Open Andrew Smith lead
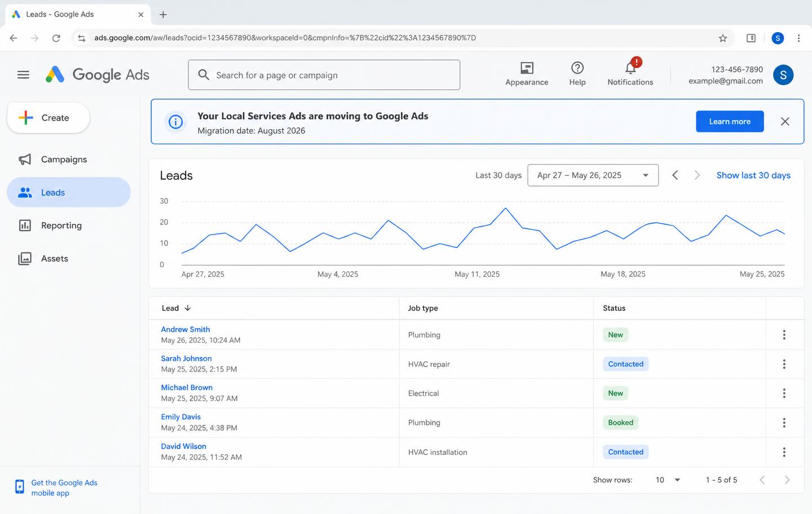812x514 pixels. [x=186, y=330]
